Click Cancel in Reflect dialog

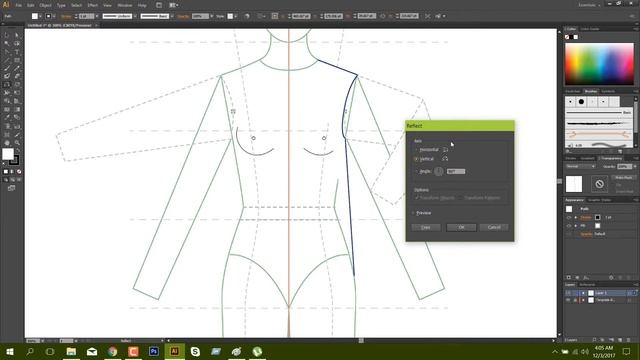click(494, 227)
